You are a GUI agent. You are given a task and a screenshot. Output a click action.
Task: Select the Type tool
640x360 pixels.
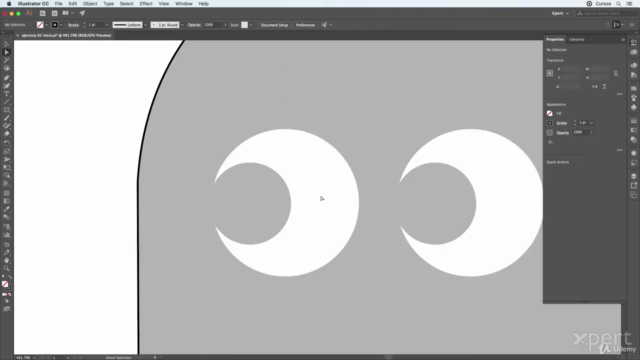point(7,94)
